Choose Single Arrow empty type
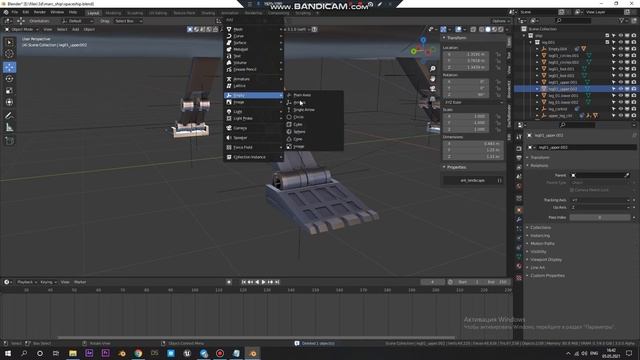This screenshot has width=640, height=360. (x=313, y=110)
